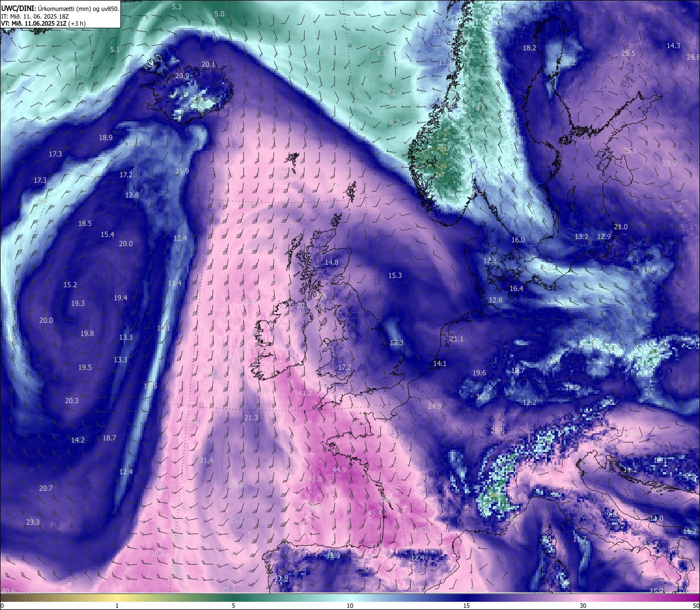Click the 14.3 value label

coord(673,45)
